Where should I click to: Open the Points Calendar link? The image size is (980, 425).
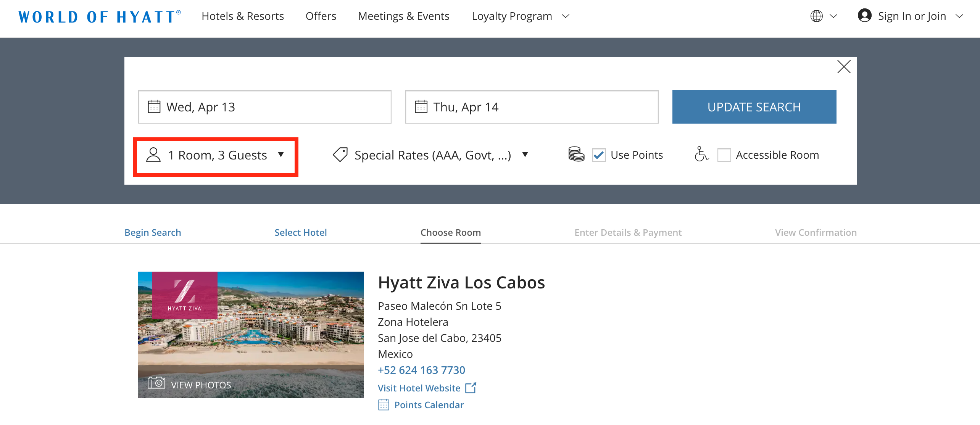pyautogui.click(x=429, y=405)
